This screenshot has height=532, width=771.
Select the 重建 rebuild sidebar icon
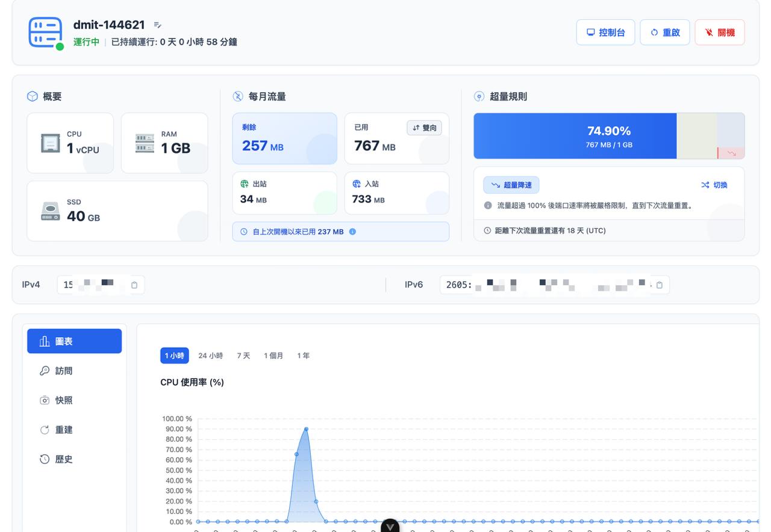coord(45,429)
